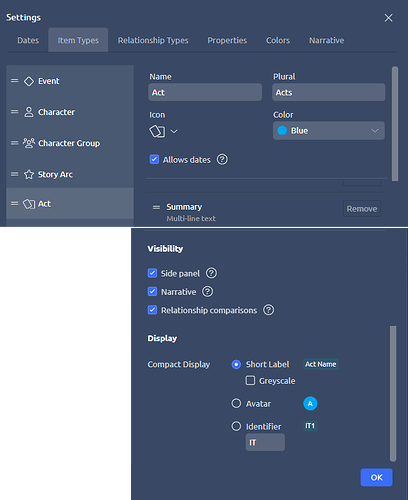
Task: Select the Character item type
Action: point(70,112)
